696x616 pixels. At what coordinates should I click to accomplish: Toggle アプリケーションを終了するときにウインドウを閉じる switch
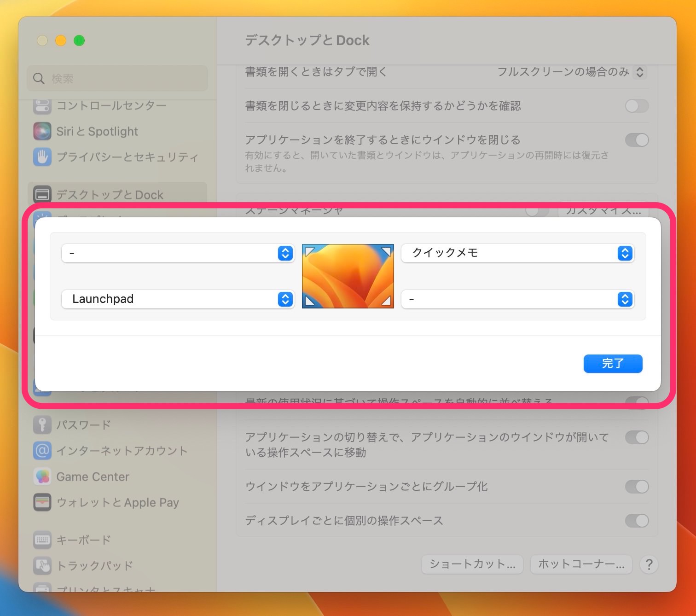click(x=637, y=140)
